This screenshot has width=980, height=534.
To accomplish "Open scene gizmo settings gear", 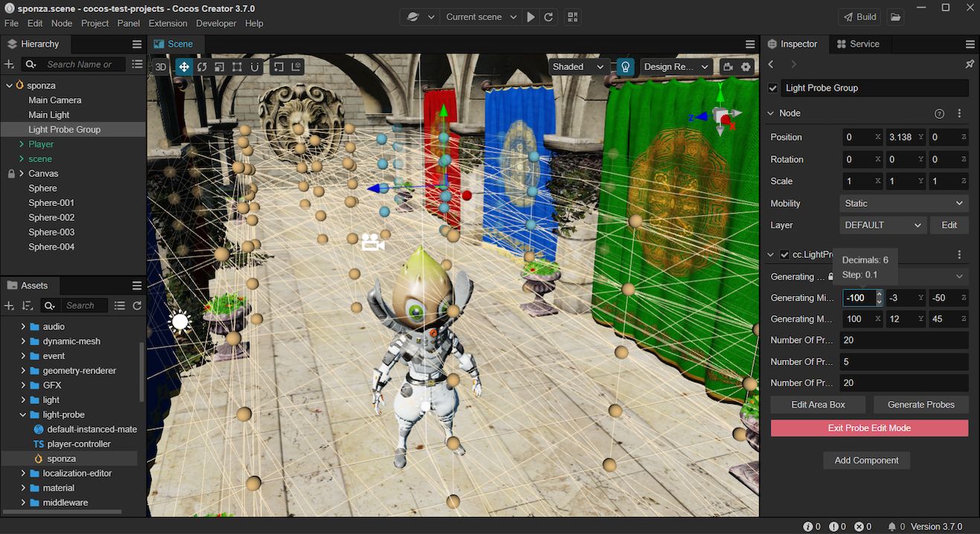I will pyautogui.click(x=746, y=66).
